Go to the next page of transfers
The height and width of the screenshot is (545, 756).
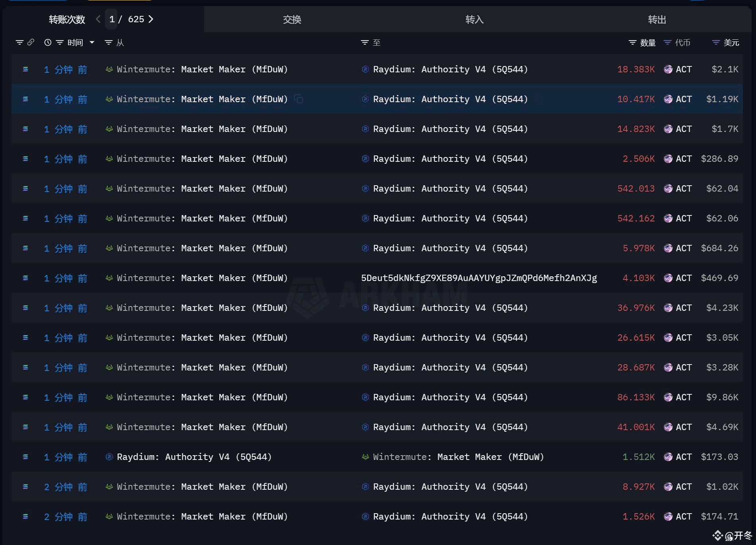[x=151, y=19]
